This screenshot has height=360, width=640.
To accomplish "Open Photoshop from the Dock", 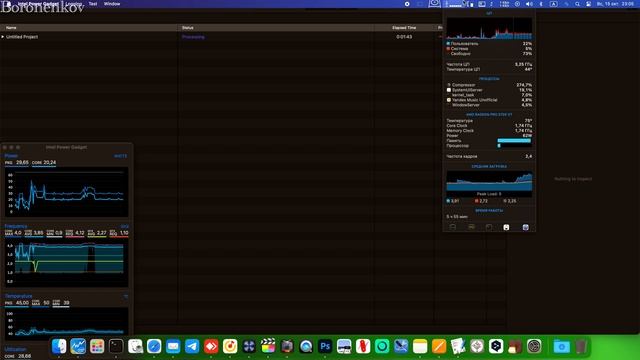I will [325, 346].
